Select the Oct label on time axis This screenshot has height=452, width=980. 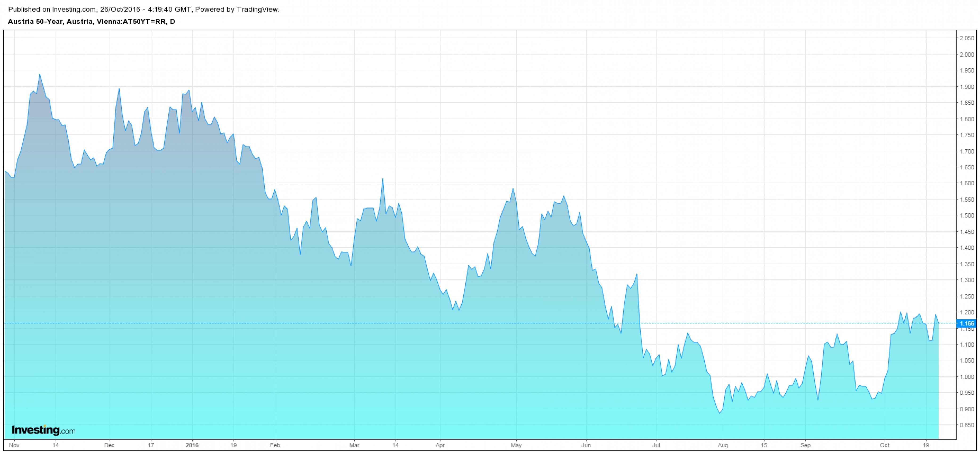pyautogui.click(x=885, y=445)
